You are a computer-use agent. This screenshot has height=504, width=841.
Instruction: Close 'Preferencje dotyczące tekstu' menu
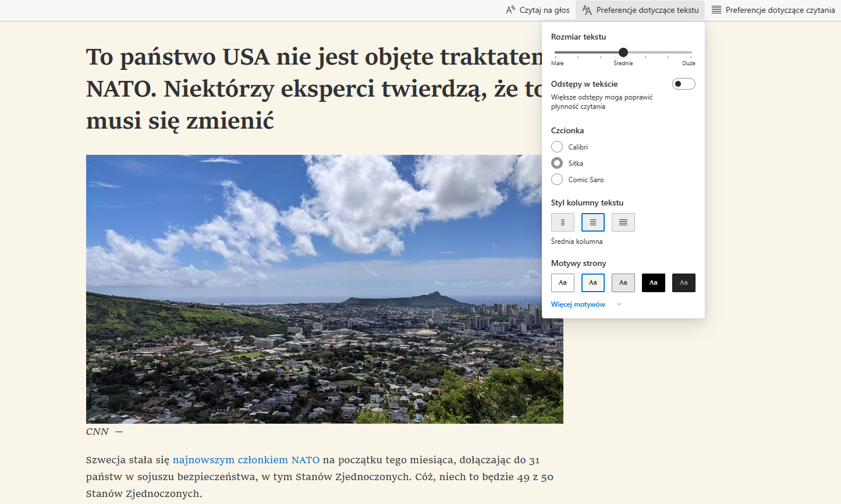click(x=640, y=10)
